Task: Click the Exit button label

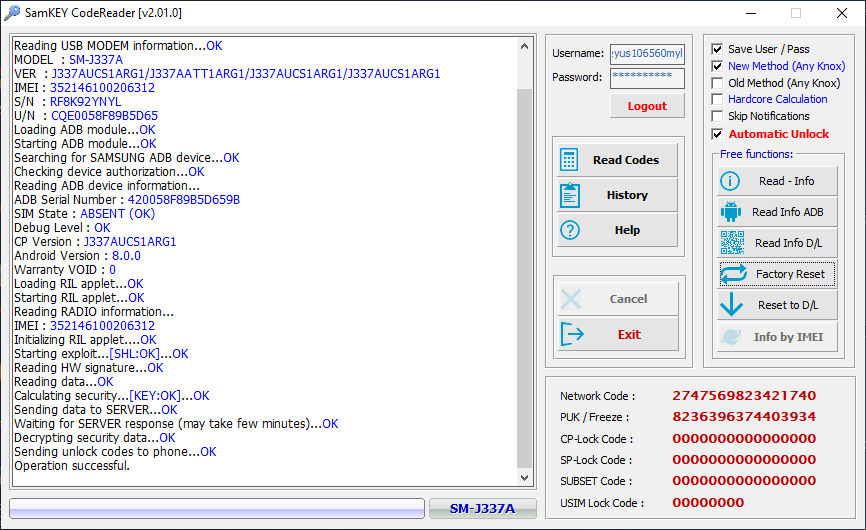Action: (x=629, y=334)
